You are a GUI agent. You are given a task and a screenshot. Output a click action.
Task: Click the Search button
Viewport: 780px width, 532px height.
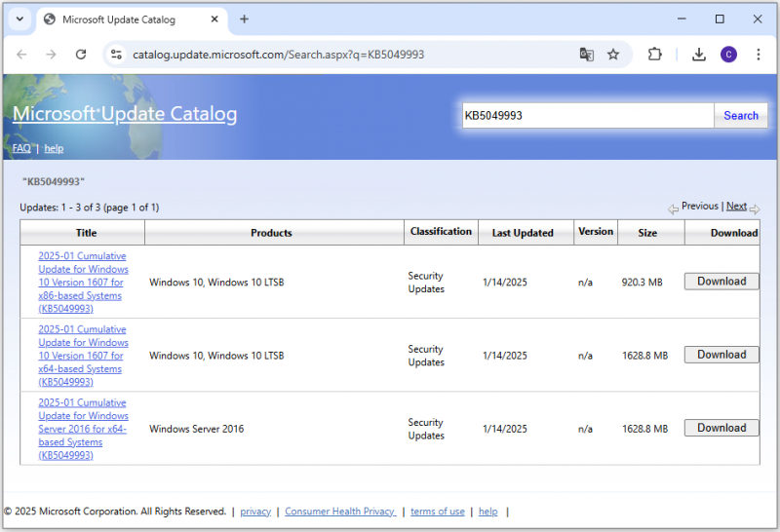click(x=741, y=116)
